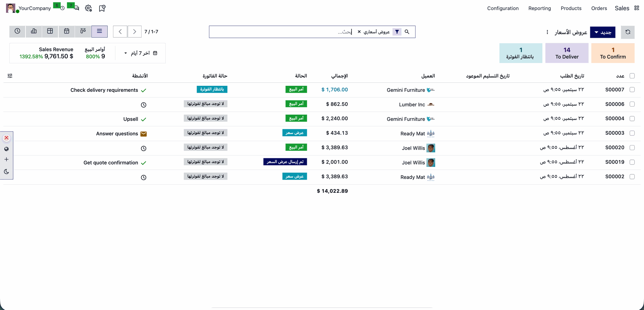
Task: Tick the checkbox for S00020
Action: 632,147
